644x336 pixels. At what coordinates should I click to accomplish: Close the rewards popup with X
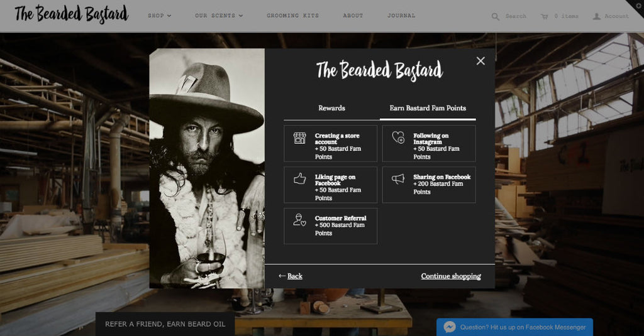tap(480, 61)
